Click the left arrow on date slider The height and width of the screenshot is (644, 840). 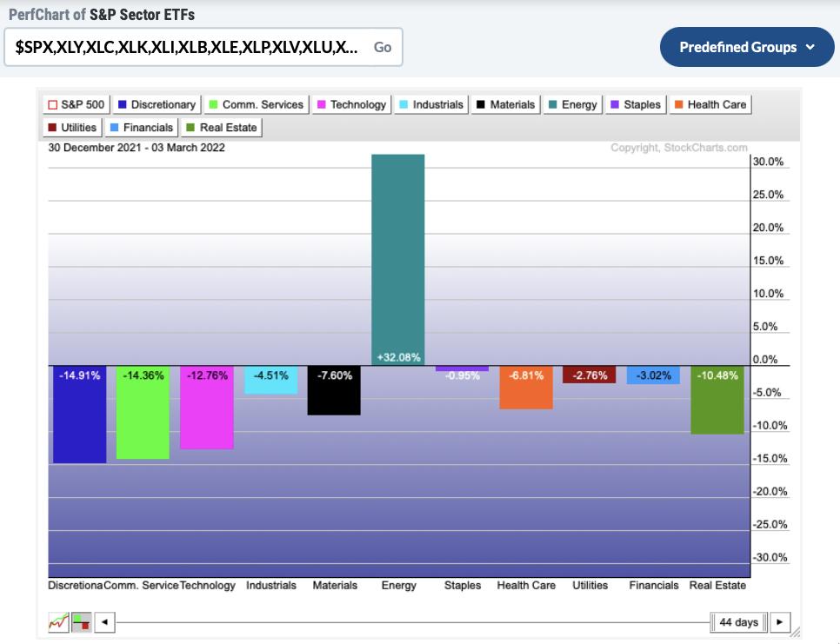pos(104,622)
